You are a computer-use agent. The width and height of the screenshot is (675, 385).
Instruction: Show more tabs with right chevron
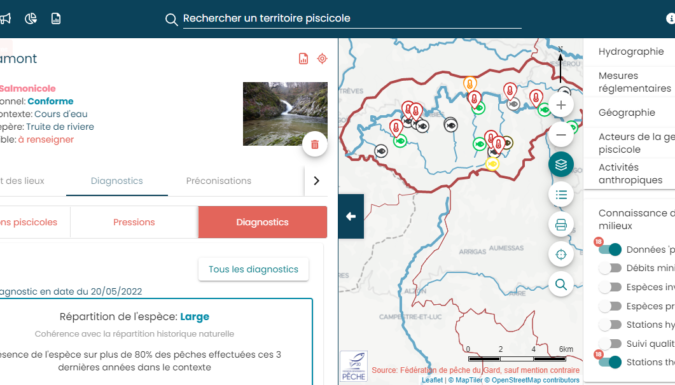tap(316, 181)
